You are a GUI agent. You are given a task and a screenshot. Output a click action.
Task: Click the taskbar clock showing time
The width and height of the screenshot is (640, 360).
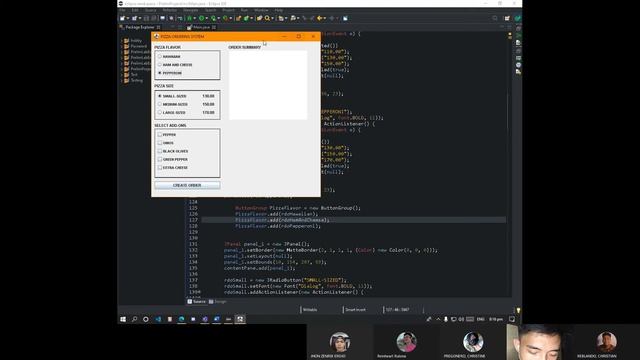click(496, 319)
